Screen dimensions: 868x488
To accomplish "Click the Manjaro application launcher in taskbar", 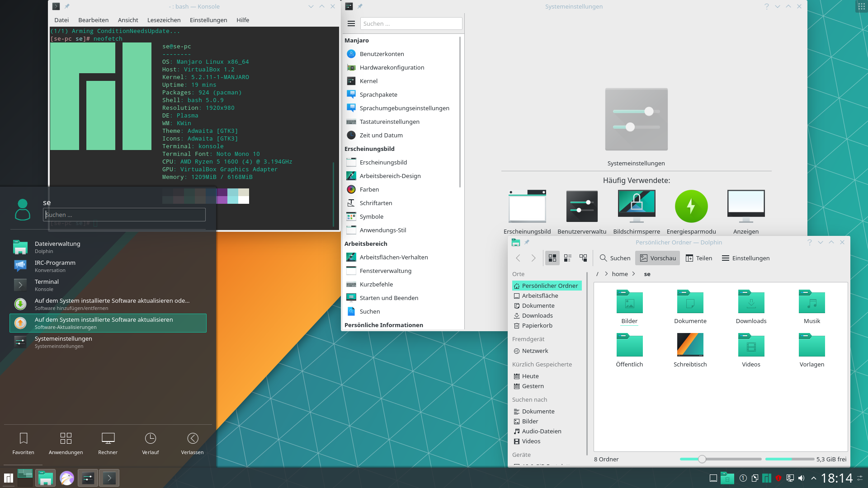I will [x=8, y=478].
